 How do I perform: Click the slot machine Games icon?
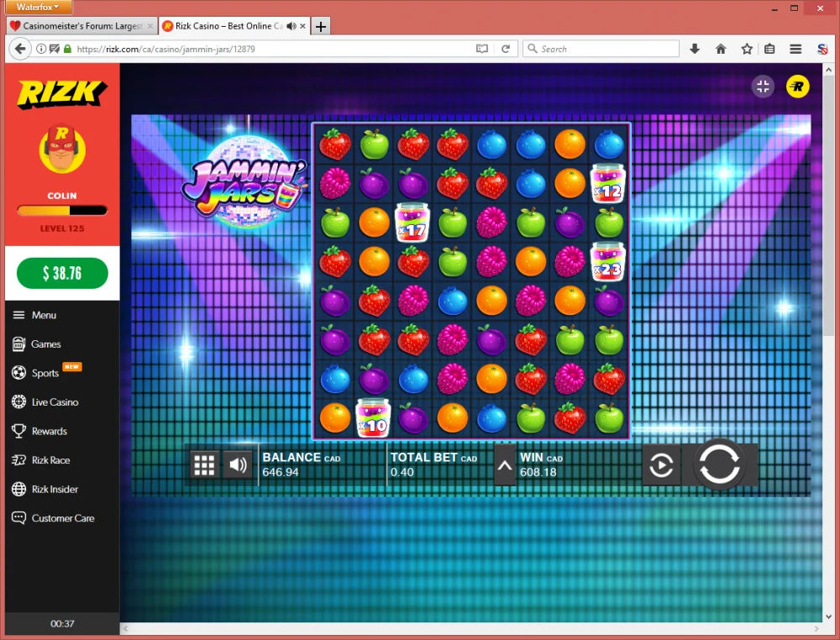(18, 344)
